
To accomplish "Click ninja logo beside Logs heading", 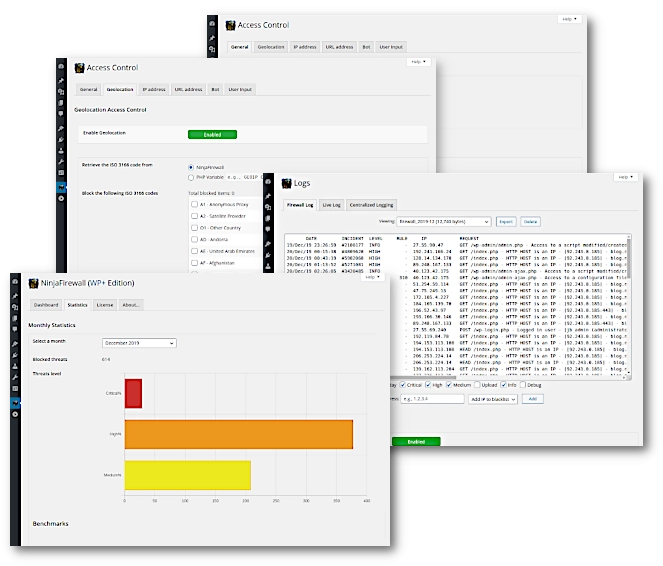I will click(287, 183).
